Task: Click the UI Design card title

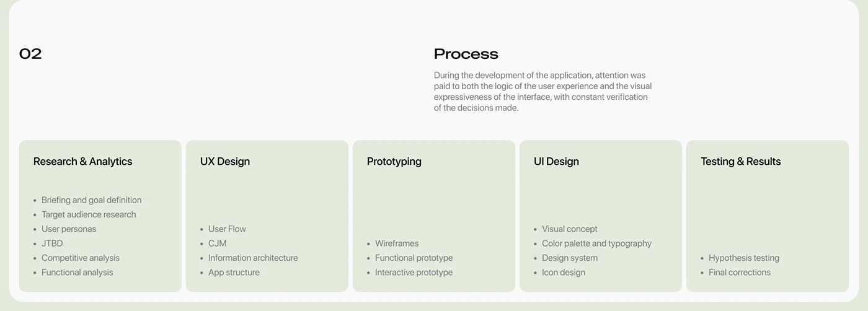Action: coord(556,162)
